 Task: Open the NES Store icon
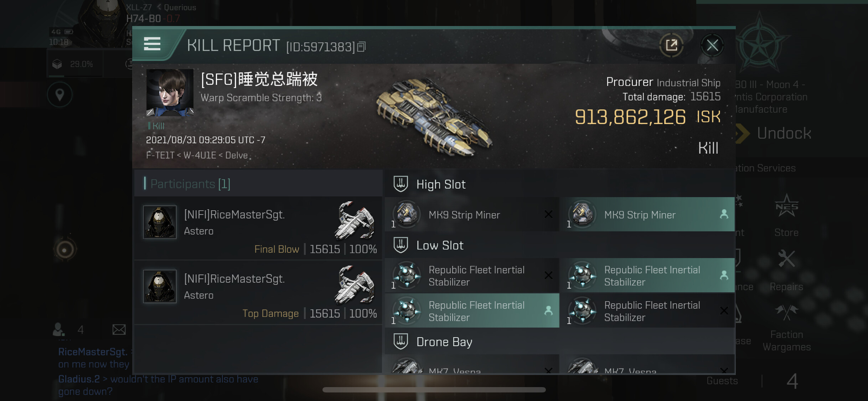tap(786, 215)
